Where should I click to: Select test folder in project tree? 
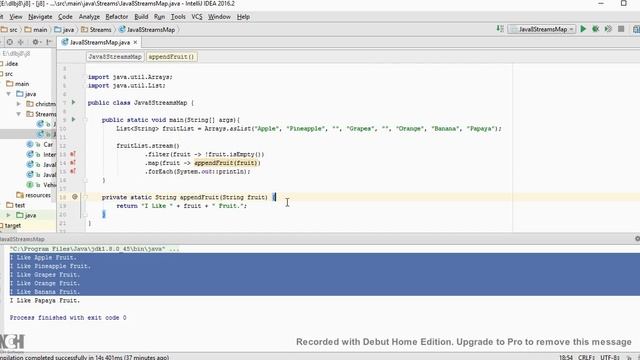(16, 205)
